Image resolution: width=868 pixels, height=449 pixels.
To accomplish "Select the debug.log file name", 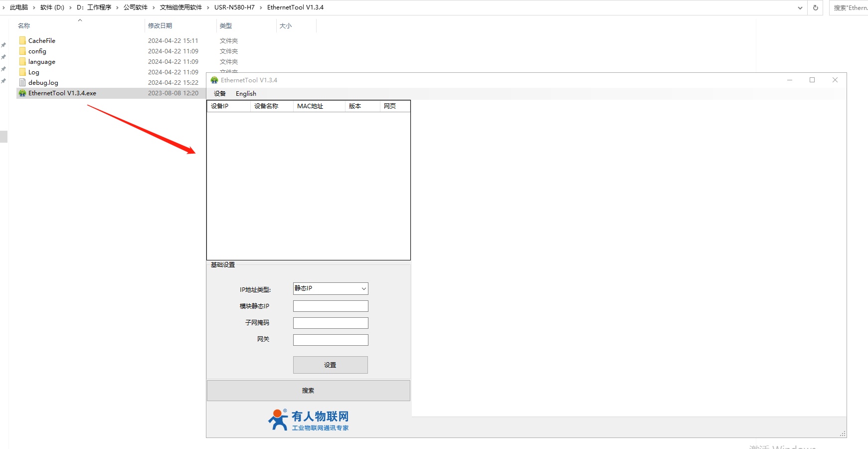I will pos(43,82).
